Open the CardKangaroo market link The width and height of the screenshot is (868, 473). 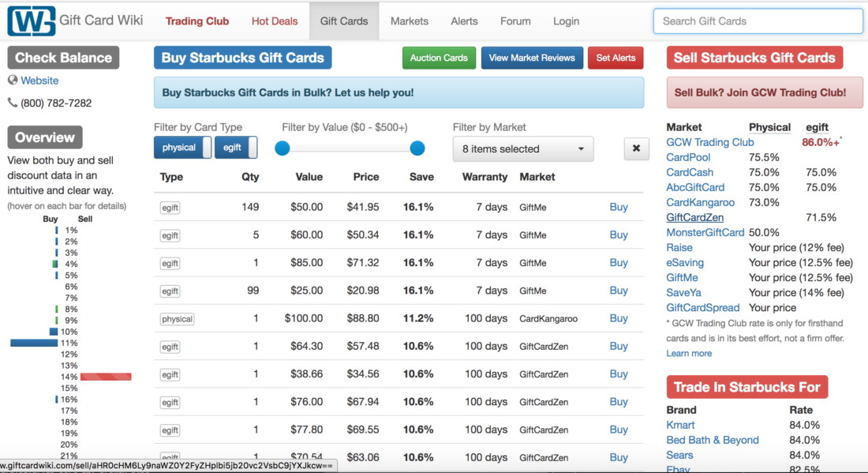[x=700, y=202]
